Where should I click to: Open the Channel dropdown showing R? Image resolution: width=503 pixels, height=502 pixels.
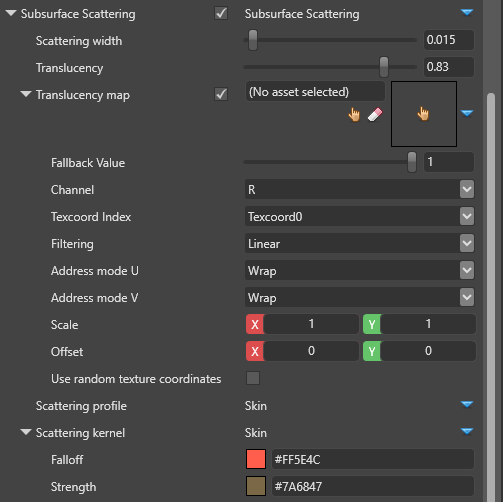[x=359, y=189]
